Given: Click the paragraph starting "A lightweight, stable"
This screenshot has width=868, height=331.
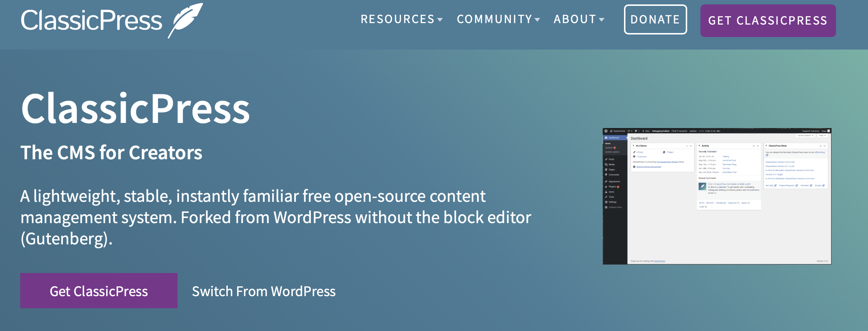Looking at the screenshot, I should pos(276,217).
